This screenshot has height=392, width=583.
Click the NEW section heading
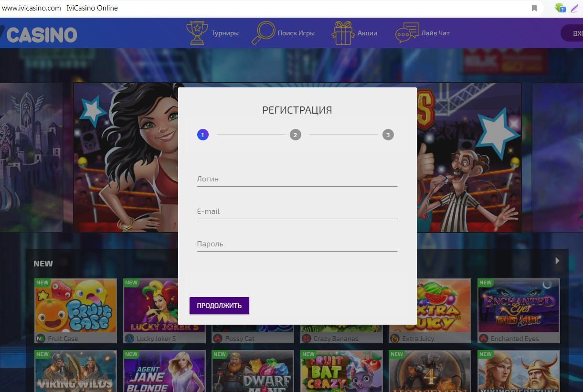point(43,264)
